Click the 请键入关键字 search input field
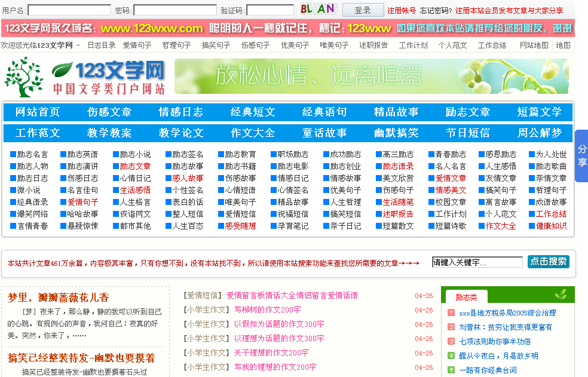The image size is (588, 377). pos(476,262)
